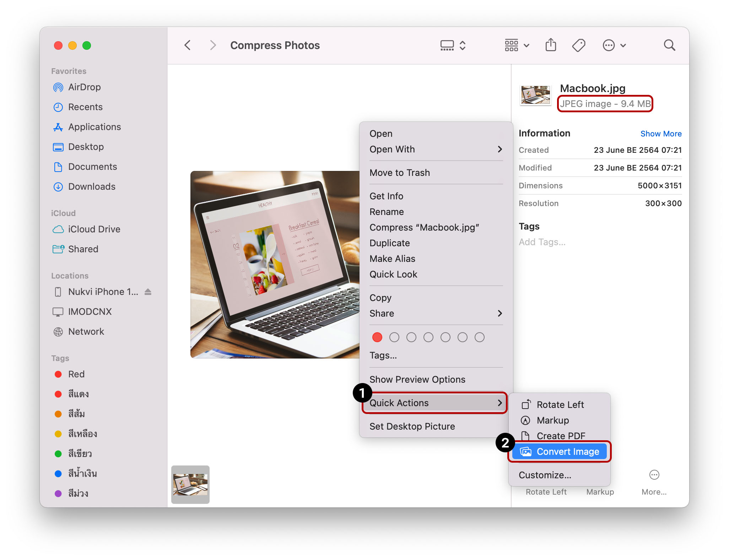Click the Show More link
Screen dimensions: 729x560
click(x=660, y=134)
